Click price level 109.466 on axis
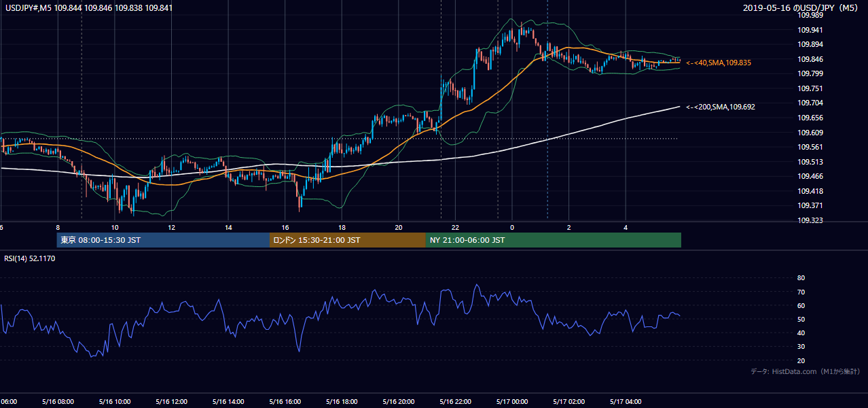 click(x=810, y=177)
